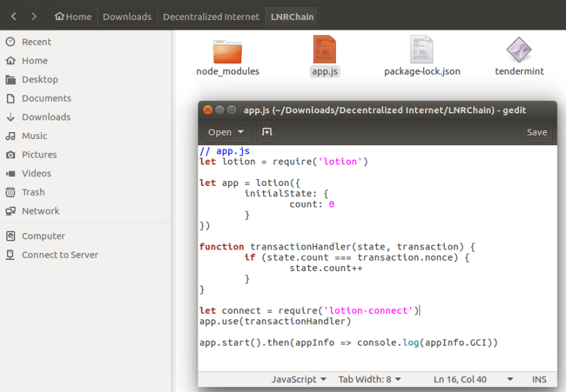Image resolution: width=566 pixels, height=392 pixels.
Task: Click the Documents page icon
Action: click(10, 98)
